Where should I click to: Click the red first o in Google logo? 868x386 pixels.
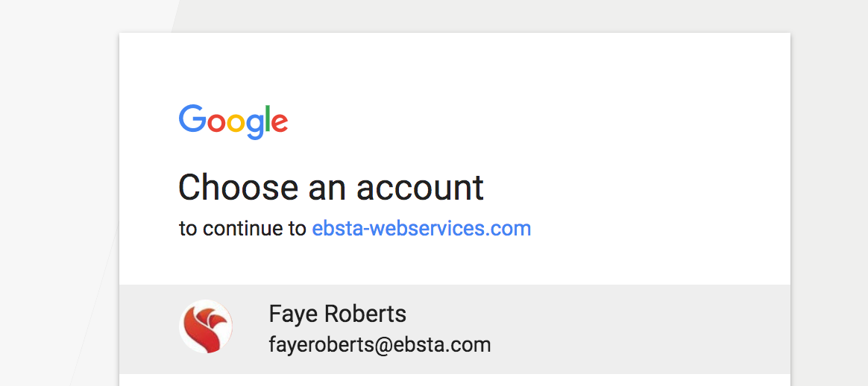[216, 123]
